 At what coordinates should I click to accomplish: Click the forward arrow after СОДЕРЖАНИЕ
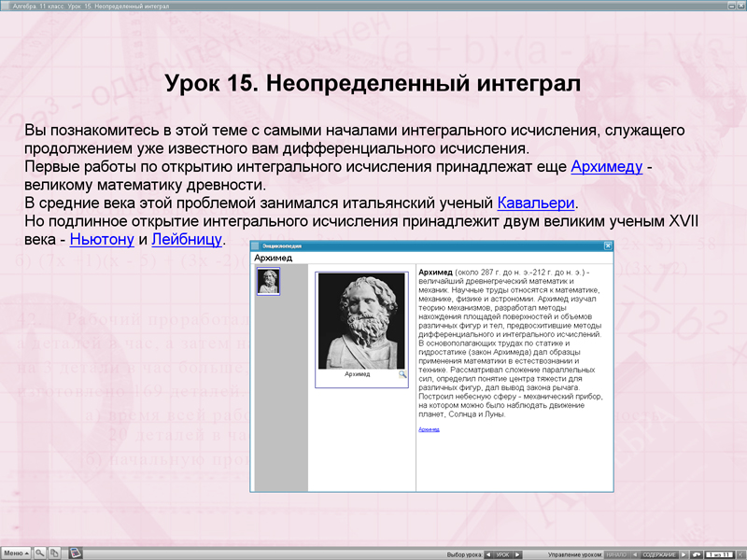(x=682, y=553)
